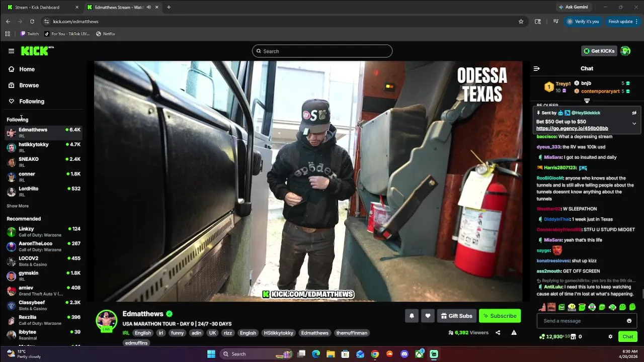The height and width of the screenshot is (362, 644).
Task: Open chat settings gear
Action: (610, 336)
